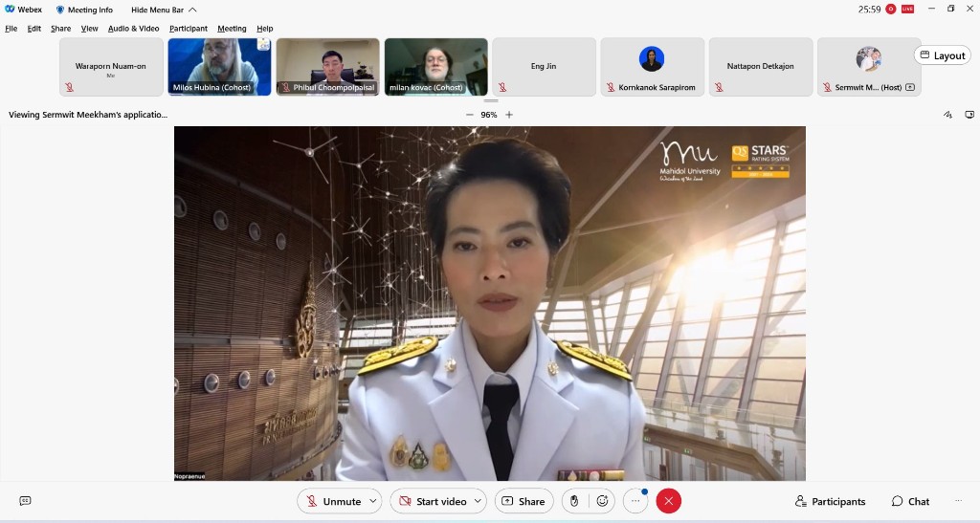Click the Nopraenue name label in video
The image size is (980, 523).
tap(190, 476)
